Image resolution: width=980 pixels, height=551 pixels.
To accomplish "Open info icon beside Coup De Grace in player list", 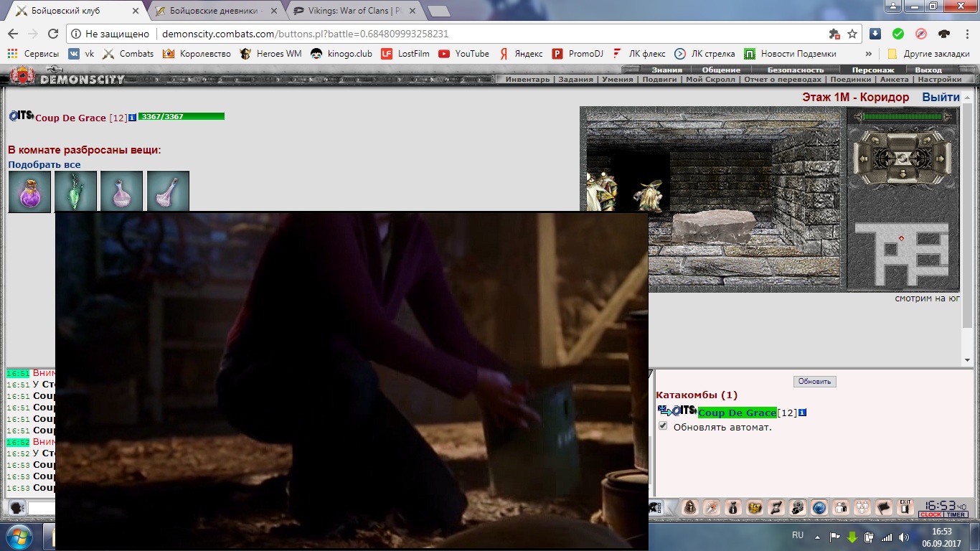I will pos(802,413).
